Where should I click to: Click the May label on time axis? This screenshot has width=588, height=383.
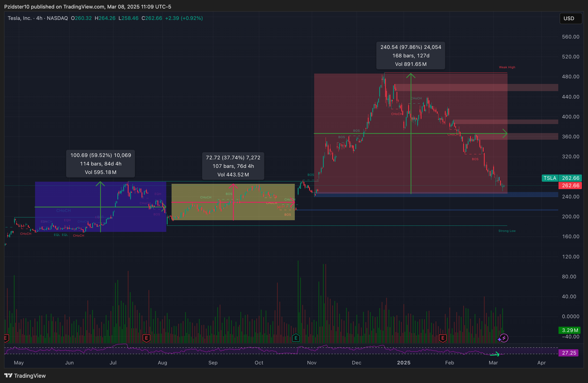click(19, 363)
